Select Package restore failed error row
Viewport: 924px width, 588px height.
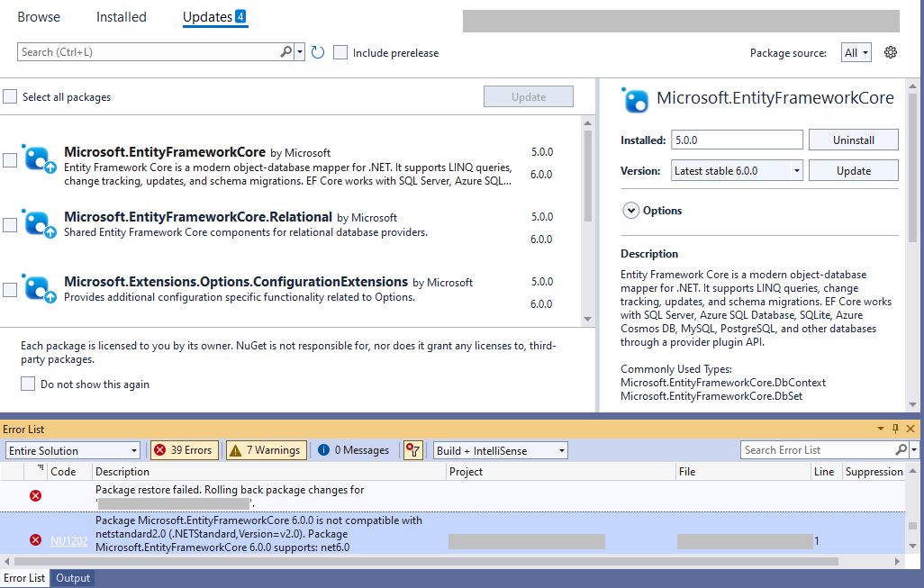[453, 496]
